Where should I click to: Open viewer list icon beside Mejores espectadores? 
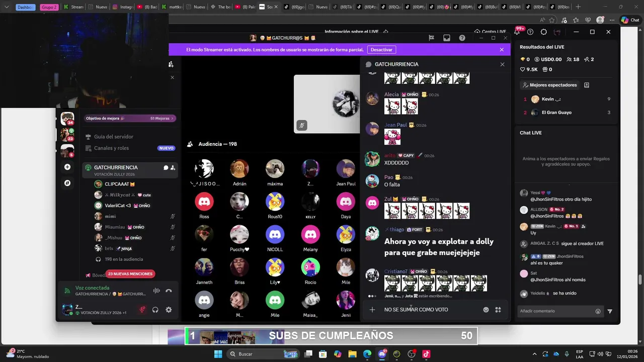pos(587,85)
